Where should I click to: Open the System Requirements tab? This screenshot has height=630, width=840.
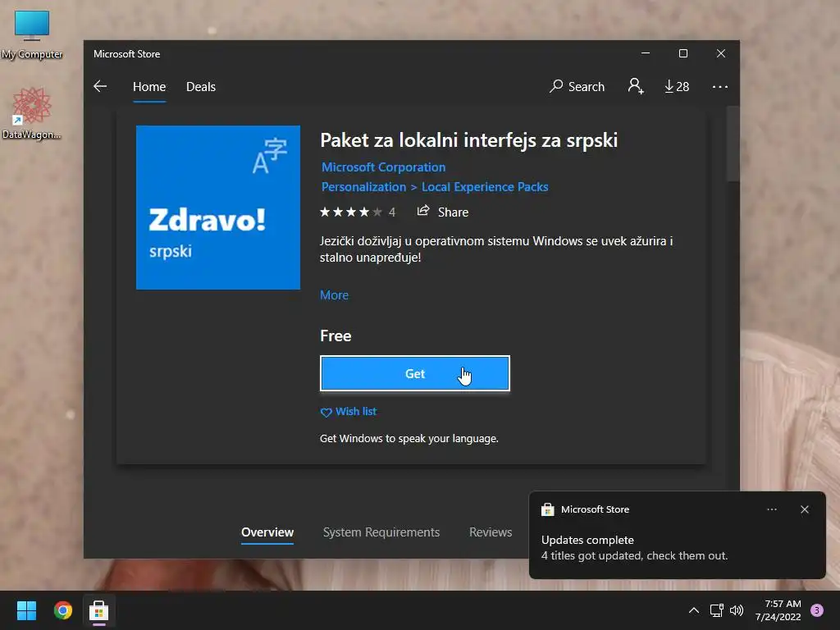(381, 532)
